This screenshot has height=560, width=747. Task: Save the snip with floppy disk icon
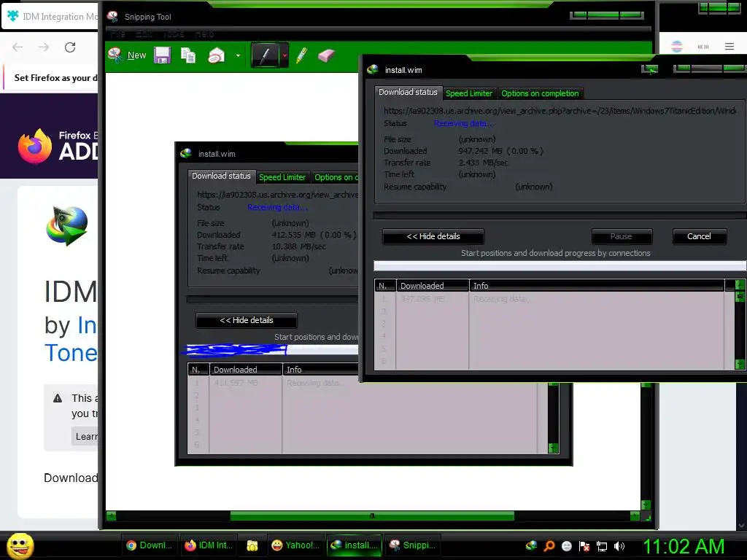click(162, 55)
